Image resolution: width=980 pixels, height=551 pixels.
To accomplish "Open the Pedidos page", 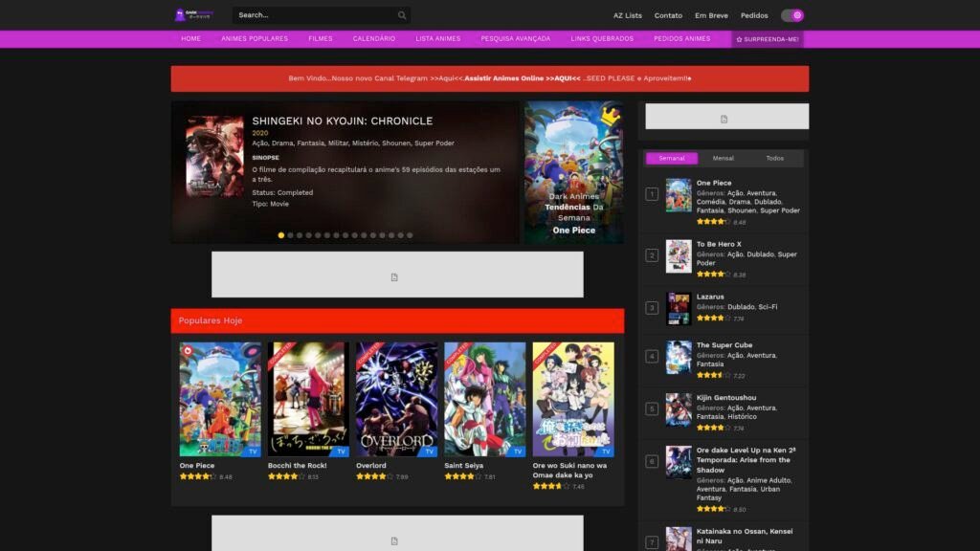I will tap(754, 15).
